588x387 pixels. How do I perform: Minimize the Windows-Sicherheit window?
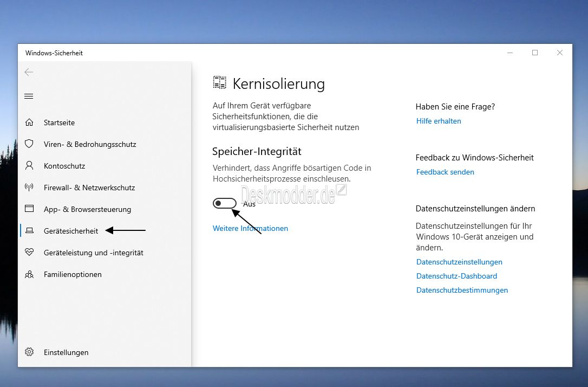[510, 53]
